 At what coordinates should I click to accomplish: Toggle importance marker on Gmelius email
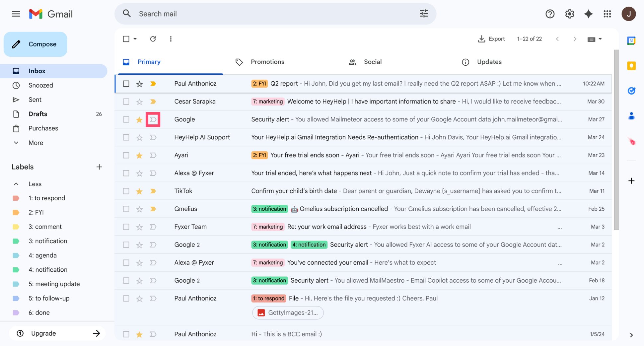[153, 209]
